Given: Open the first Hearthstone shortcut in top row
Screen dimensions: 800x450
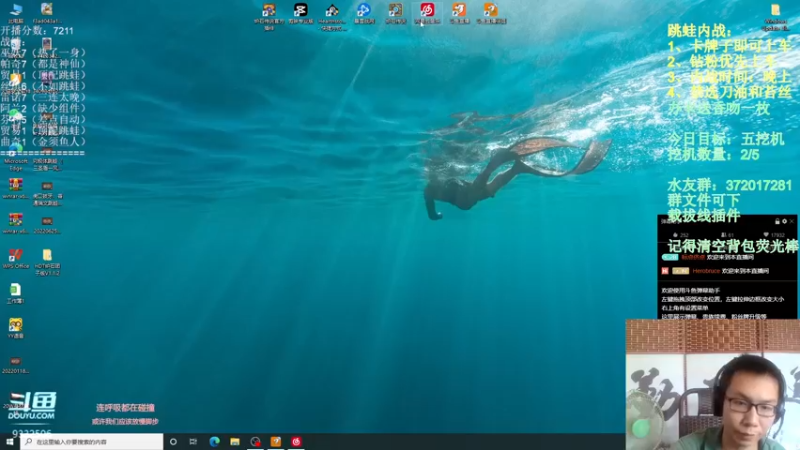Looking at the screenshot, I should [x=269, y=16].
